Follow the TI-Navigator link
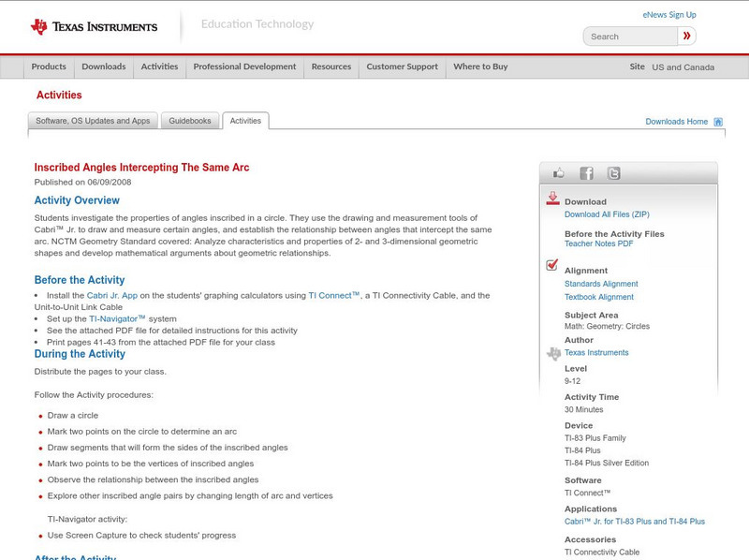This screenshot has width=749, height=560. pos(117,318)
